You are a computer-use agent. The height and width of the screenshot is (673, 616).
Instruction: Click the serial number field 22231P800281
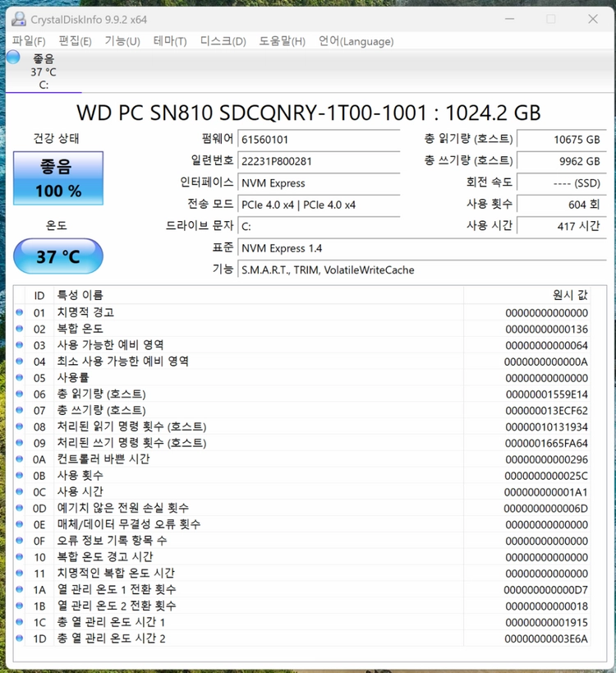point(319,161)
